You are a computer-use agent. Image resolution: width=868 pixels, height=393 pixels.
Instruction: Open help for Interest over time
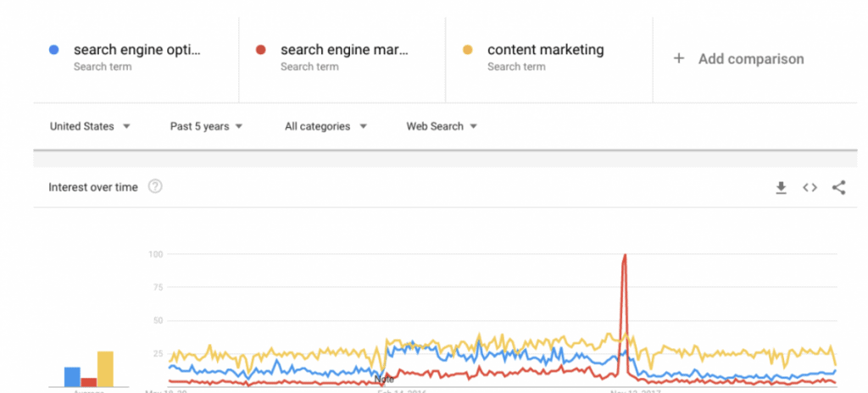pos(156,187)
